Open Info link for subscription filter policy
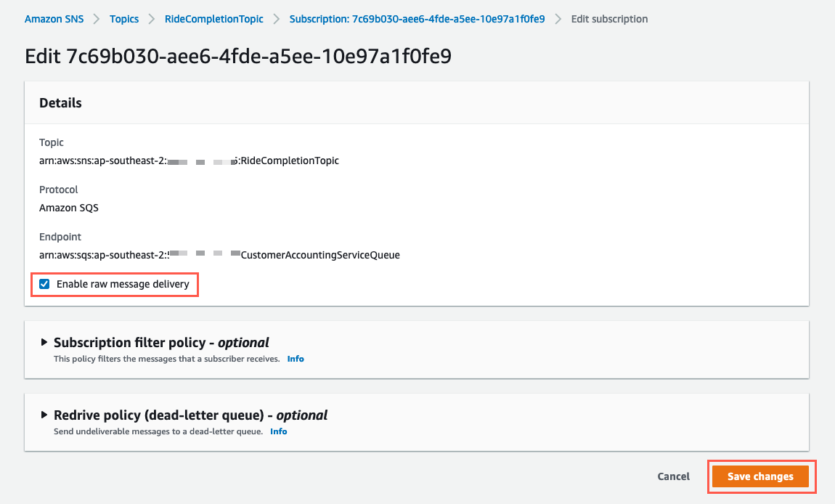Screen dimensions: 835x504 (x=296, y=359)
